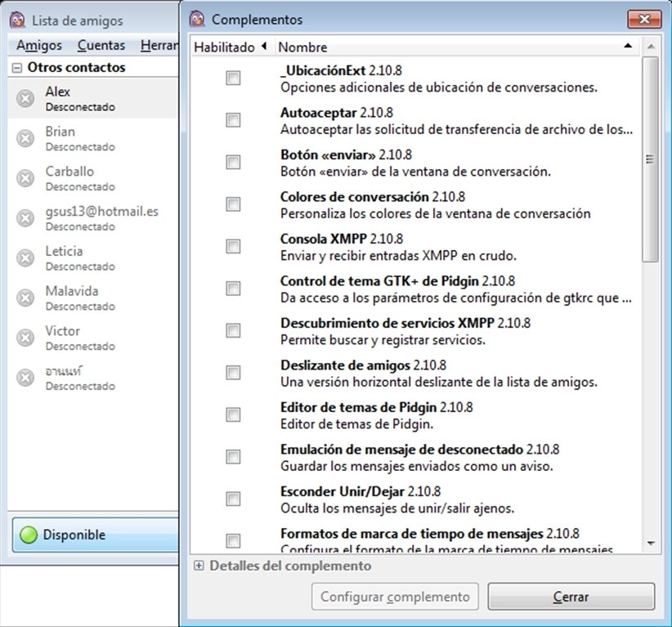672x627 pixels.
Task: Click the Cerrar button
Action: click(571, 597)
